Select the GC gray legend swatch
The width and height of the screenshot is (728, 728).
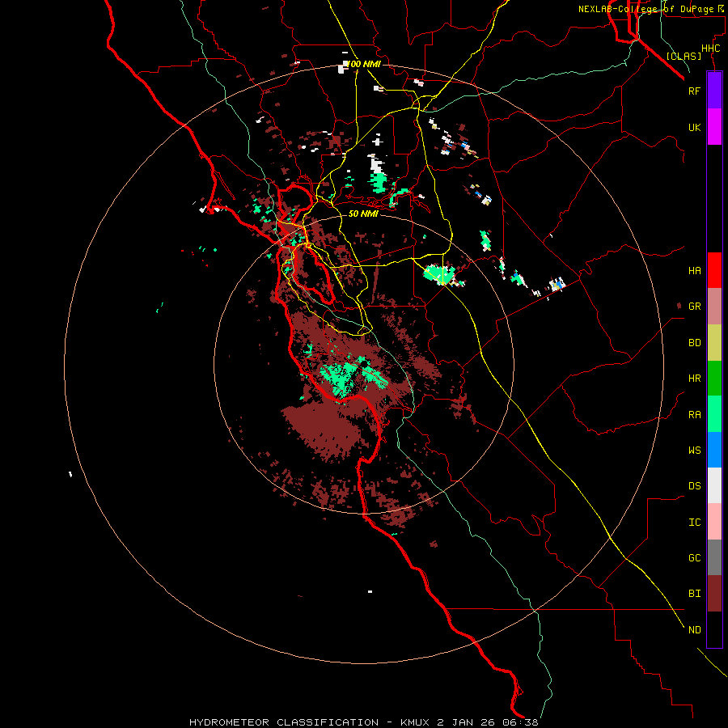click(x=714, y=557)
